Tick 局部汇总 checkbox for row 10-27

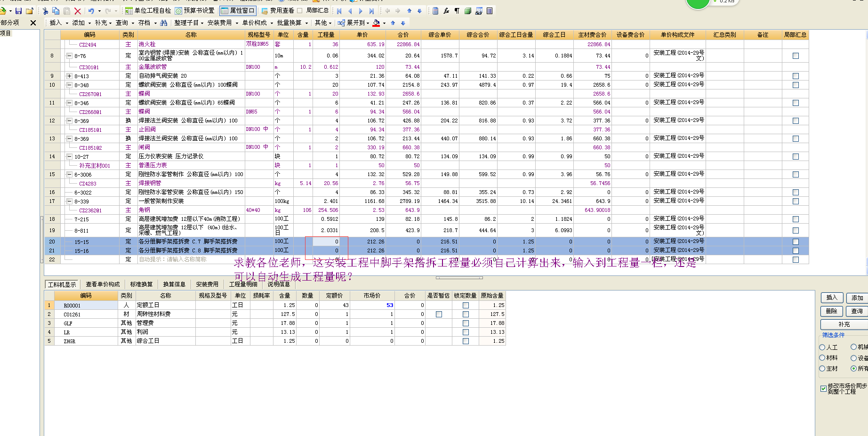pyautogui.click(x=796, y=156)
